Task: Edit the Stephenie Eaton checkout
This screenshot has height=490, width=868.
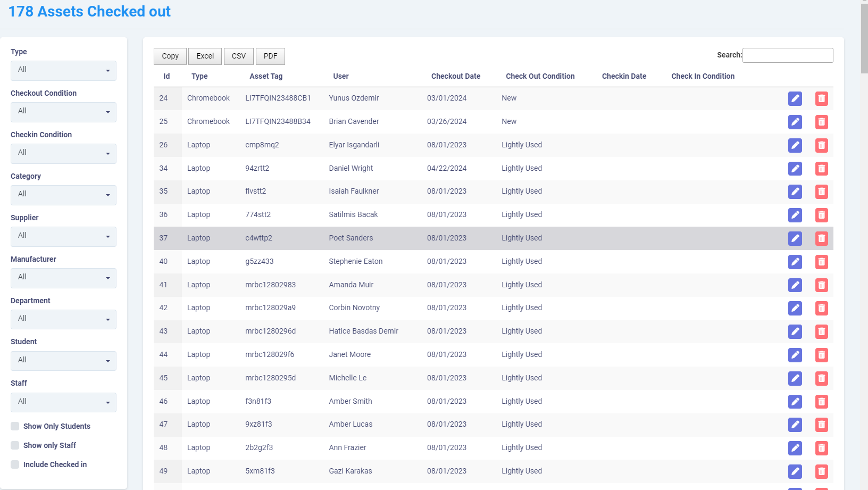Action: click(x=795, y=262)
